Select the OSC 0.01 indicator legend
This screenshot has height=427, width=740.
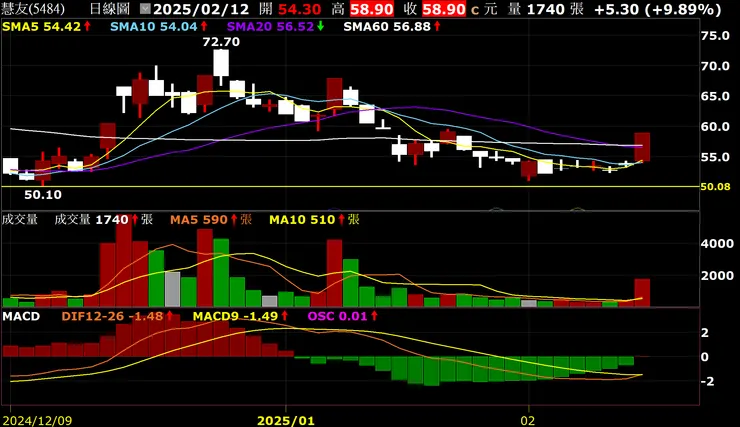click(x=343, y=316)
